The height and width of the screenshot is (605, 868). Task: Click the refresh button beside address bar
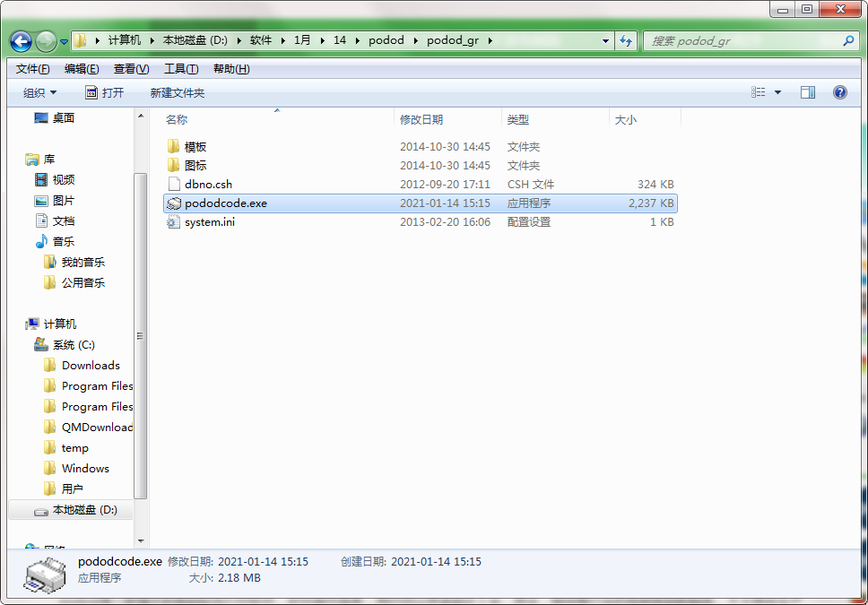click(626, 41)
